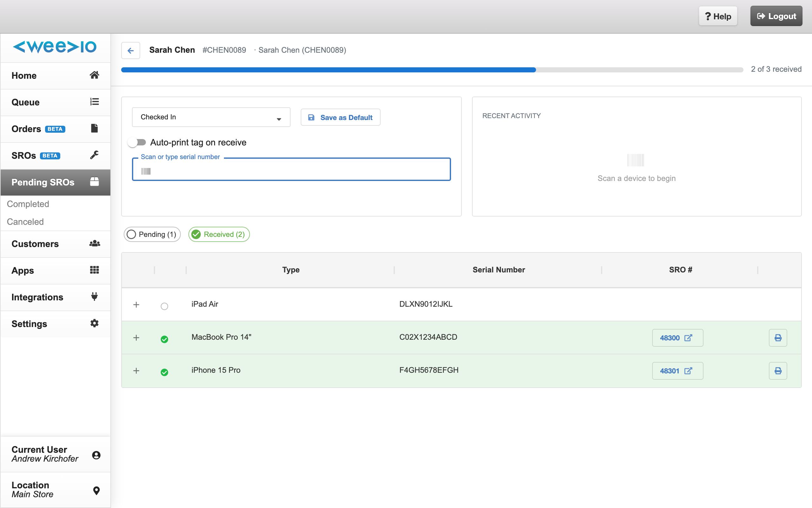Image resolution: width=812 pixels, height=508 pixels.
Task: Click the Location pin icon
Action: pyautogui.click(x=96, y=491)
